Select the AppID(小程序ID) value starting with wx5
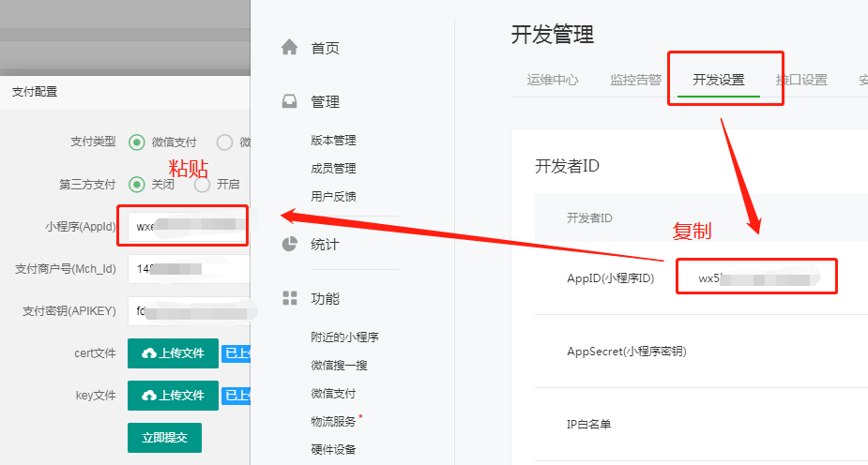Viewport: 868px width, 465px height. [x=758, y=278]
